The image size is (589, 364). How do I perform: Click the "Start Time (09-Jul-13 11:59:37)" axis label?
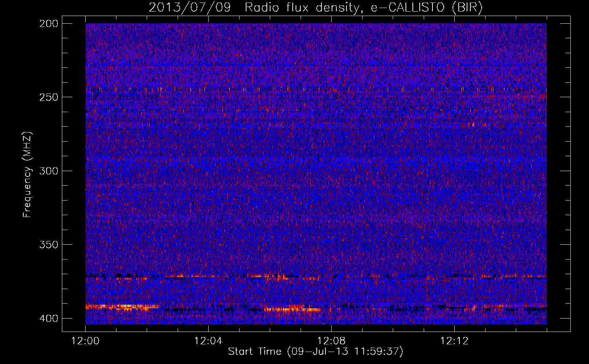[316, 352]
